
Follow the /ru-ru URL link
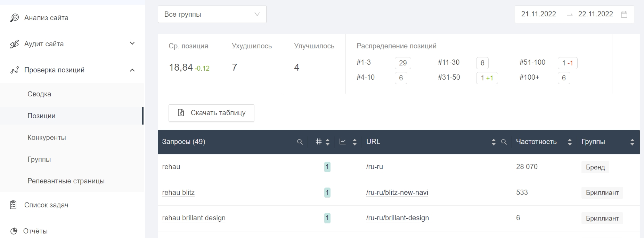tap(374, 167)
